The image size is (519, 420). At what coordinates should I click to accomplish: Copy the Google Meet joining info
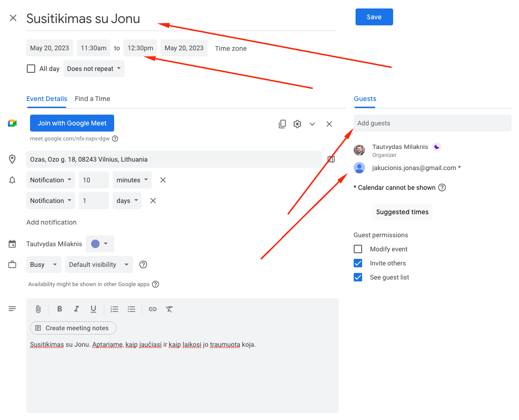pyautogui.click(x=282, y=124)
